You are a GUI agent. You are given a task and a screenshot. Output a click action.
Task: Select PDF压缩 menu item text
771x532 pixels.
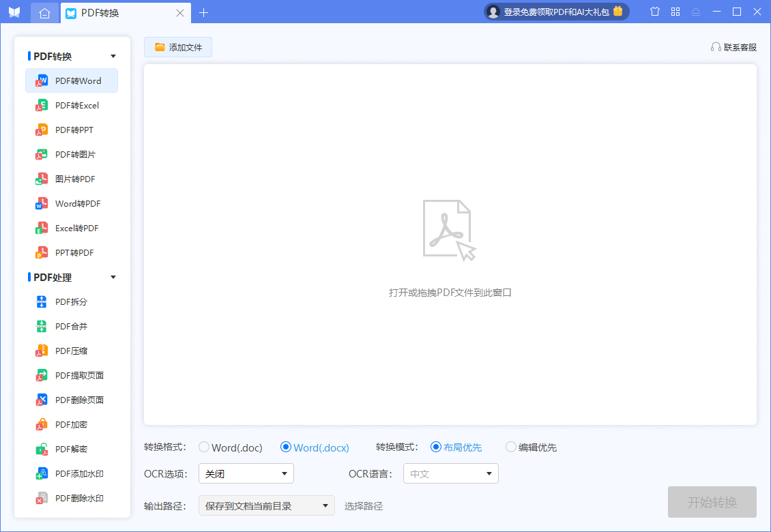click(71, 351)
